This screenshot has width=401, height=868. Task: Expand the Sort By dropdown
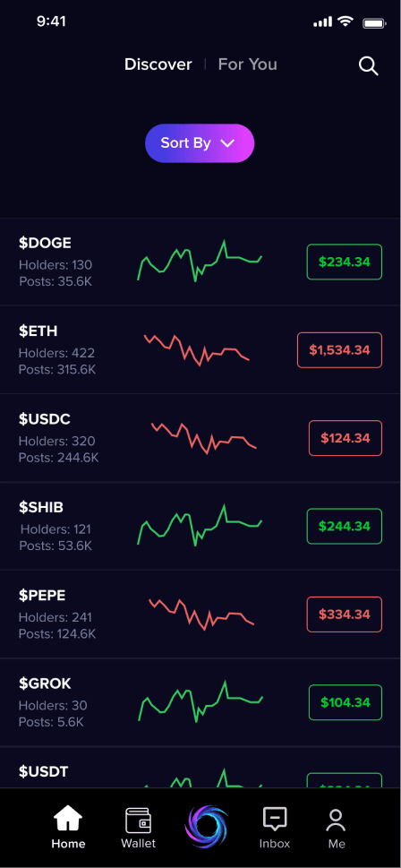(200, 143)
